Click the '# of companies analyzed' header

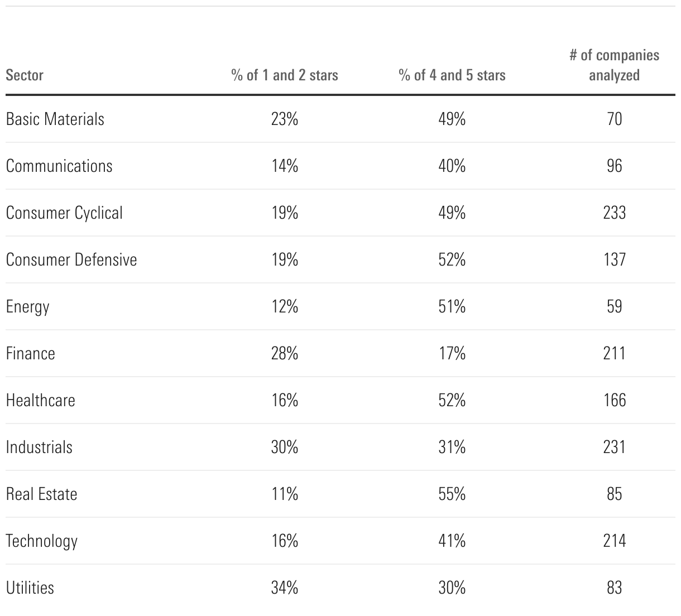614,65
